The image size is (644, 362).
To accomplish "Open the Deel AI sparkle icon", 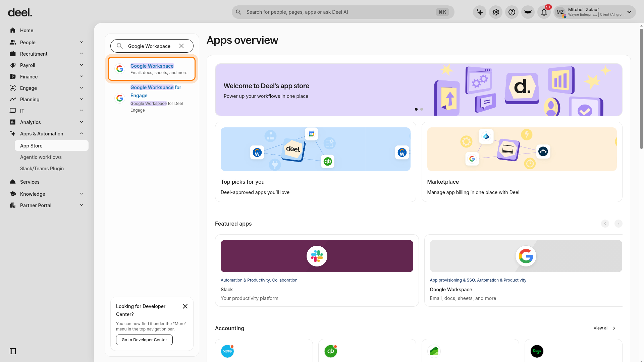I will pos(480,12).
